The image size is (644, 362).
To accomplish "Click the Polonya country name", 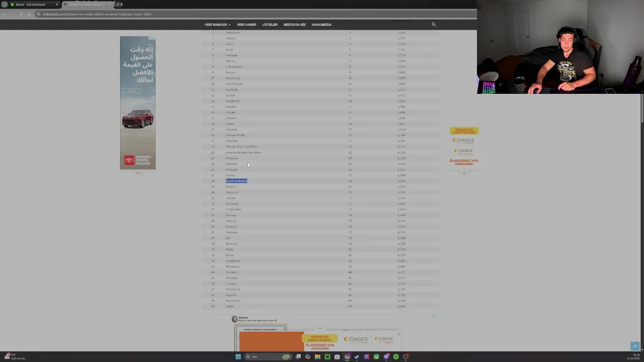I will [231, 221].
